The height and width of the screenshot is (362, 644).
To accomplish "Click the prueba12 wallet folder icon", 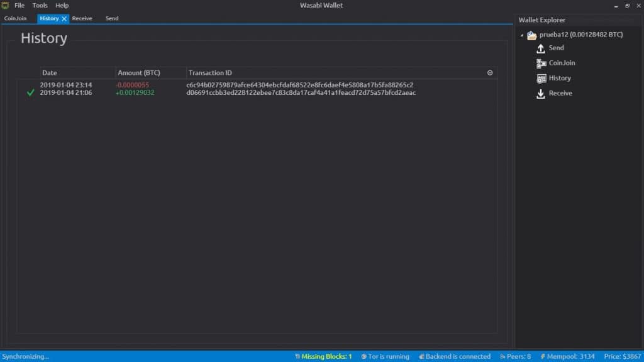I will (x=531, y=35).
